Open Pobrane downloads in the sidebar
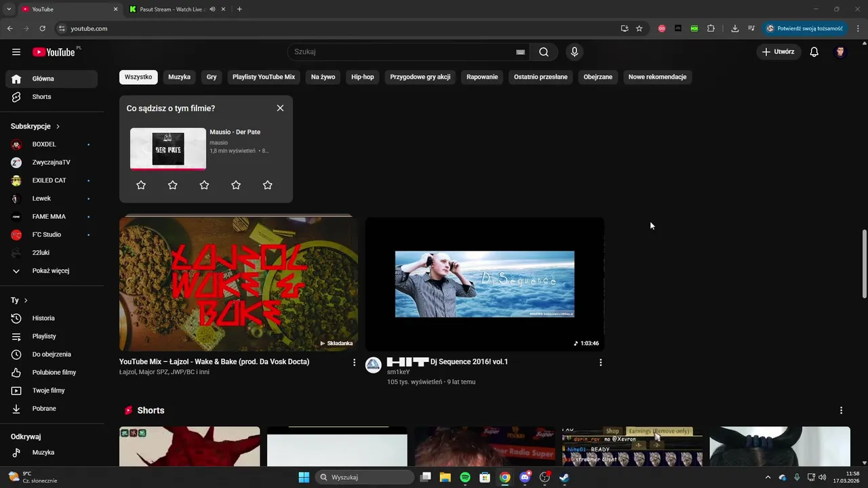The width and height of the screenshot is (868, 488). coord(52,409)
